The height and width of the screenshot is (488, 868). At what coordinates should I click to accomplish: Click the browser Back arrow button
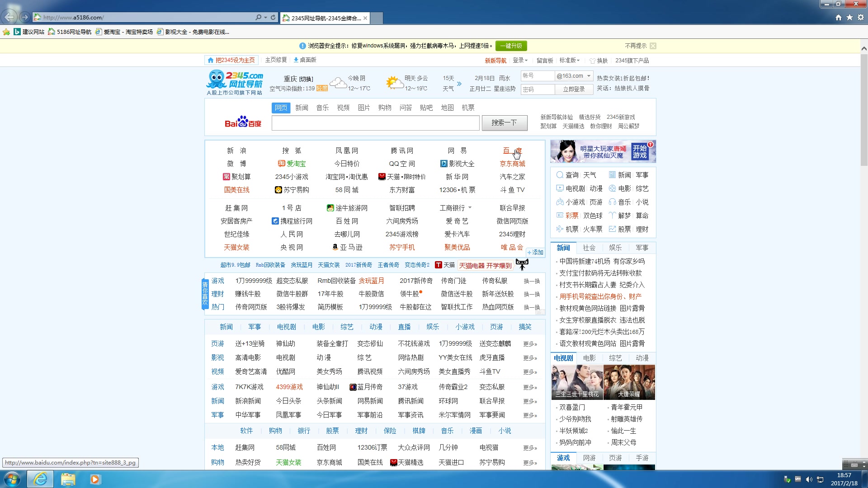tap(10, 17)
